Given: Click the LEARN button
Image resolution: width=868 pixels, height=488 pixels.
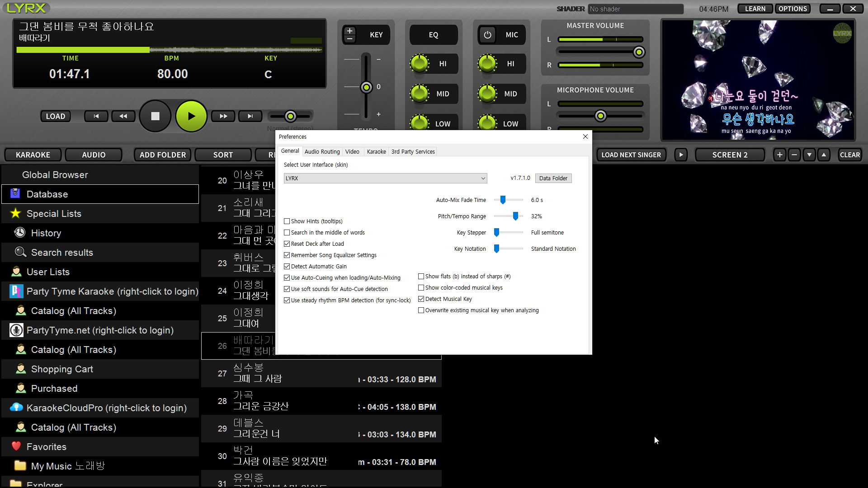Looking at the screenshot, I should [x=755, y=9].
